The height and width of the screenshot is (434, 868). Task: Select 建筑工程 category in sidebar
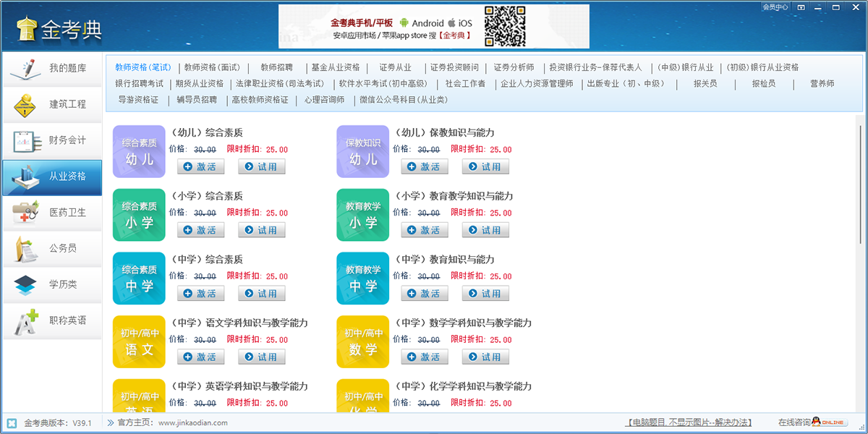(x=52, y=105)
